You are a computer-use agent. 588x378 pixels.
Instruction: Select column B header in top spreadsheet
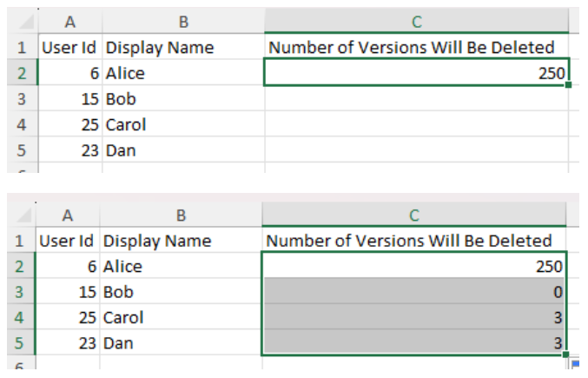tap(183, 22)
